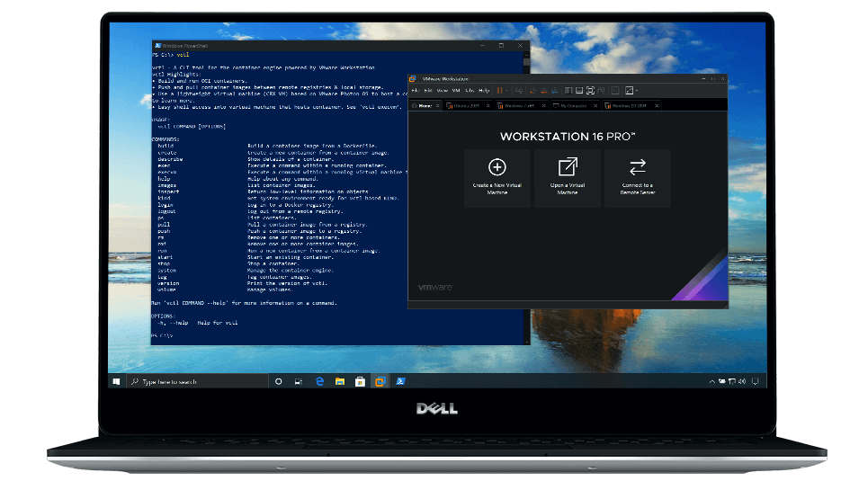This screenshot has width=868, height=490.
Task: Open the View menu in VMware Workstation
Action: 443,90
